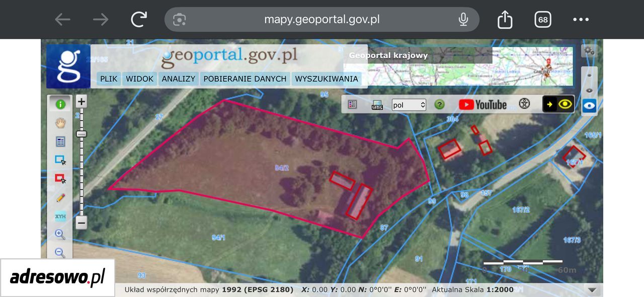Toggle the blue eye layer visibility button
The height and width of the screenshot is (297, 644).
click(x=589, y=106)
